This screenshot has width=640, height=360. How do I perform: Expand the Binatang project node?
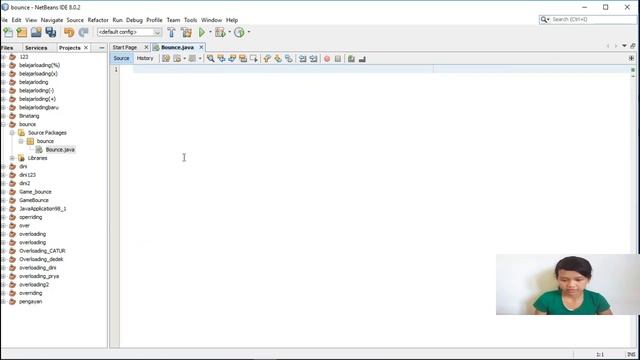point(4,116)
